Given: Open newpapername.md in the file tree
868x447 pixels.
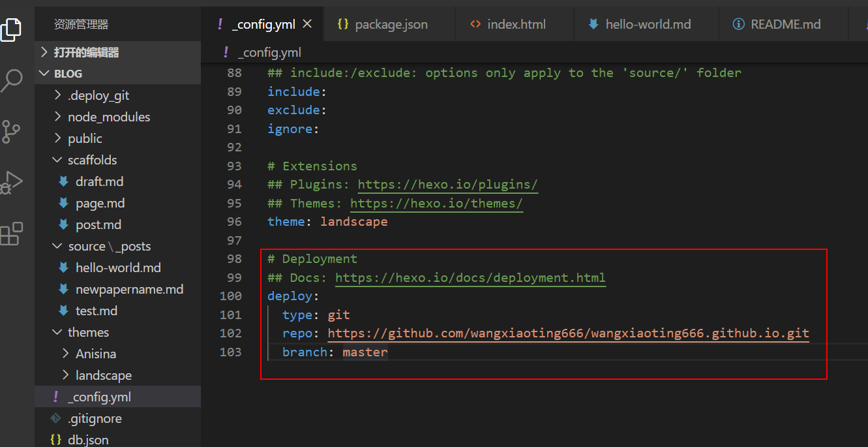Looking at the screenshot, I should (x=129, y=289).
